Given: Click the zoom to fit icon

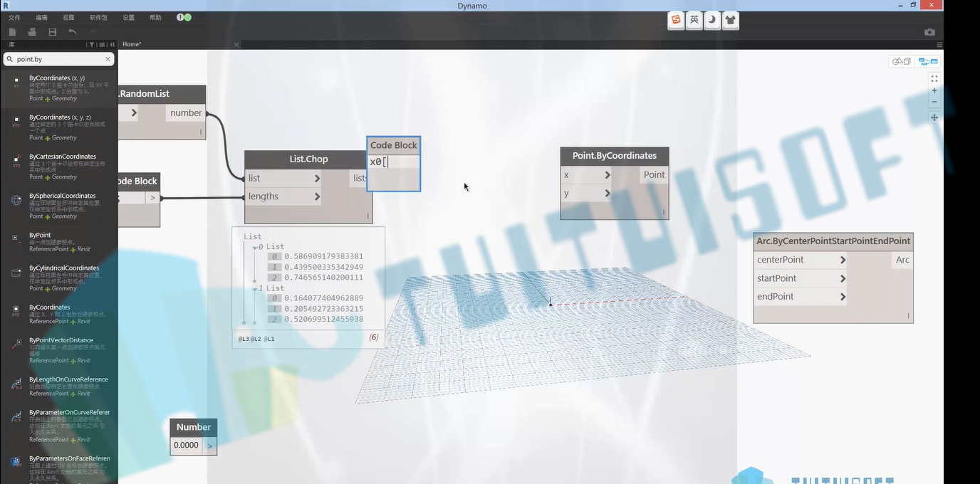Looking at the screenshot, I should tap(934, 78).
